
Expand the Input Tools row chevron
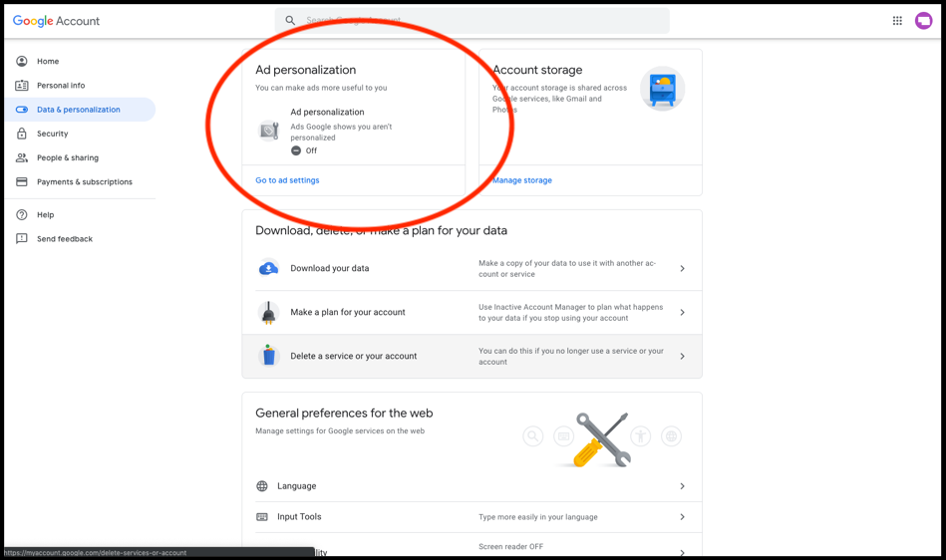[683, 516]
